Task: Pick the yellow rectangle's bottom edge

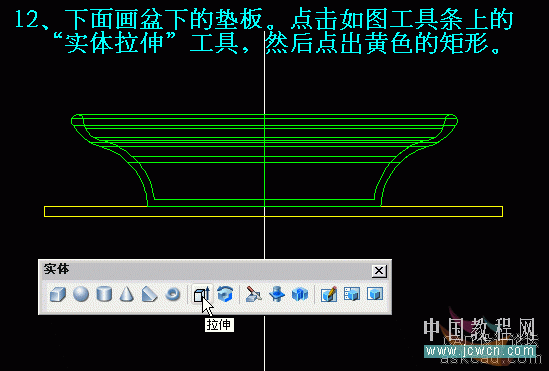Action: point(273,216)
